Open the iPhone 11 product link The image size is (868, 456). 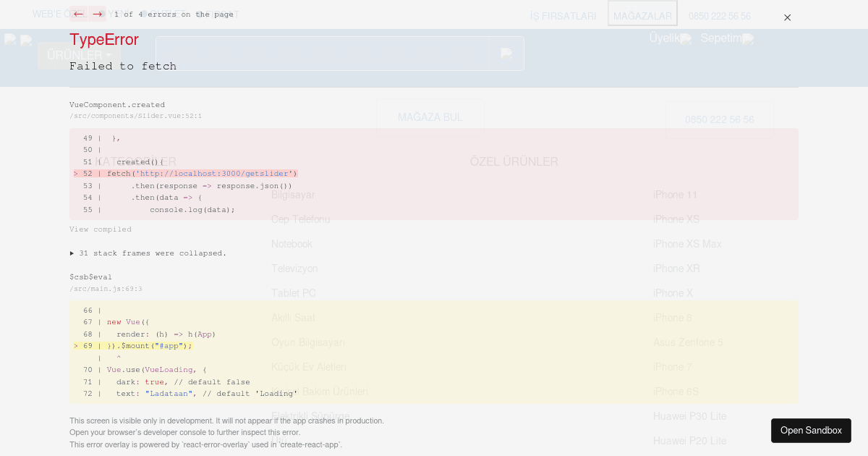click(675, 195)
